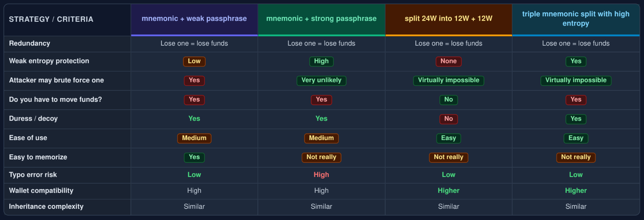Click the 'Low' orange badge under weak passphrase
This screenshot has width=644, height=220.
tap(194, 61)
